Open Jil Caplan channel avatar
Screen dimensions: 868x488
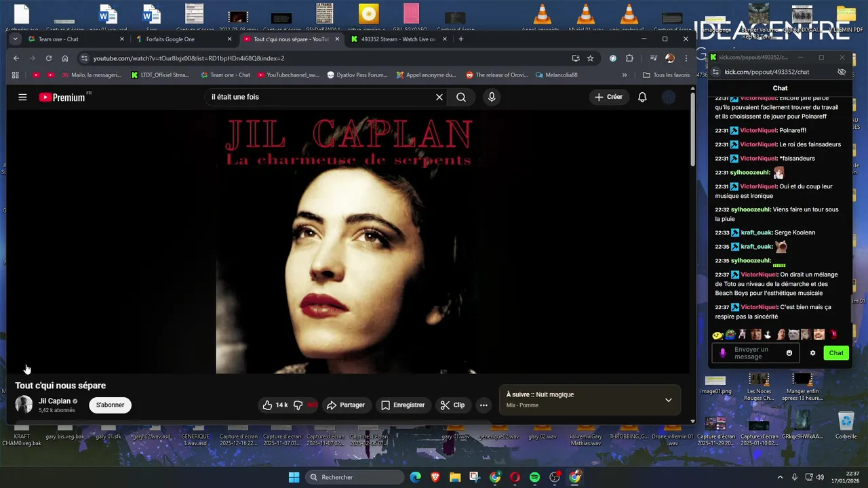click(x=24, y=405)
